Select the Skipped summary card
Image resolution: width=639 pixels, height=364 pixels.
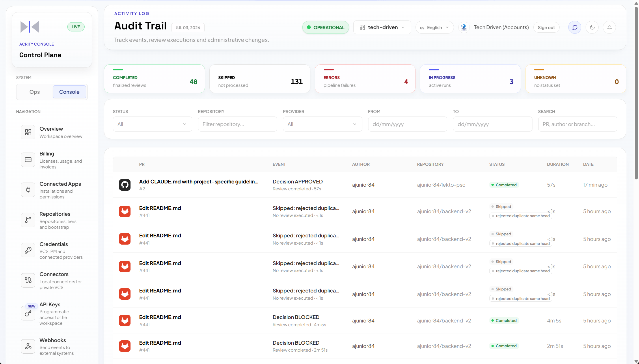260,79
